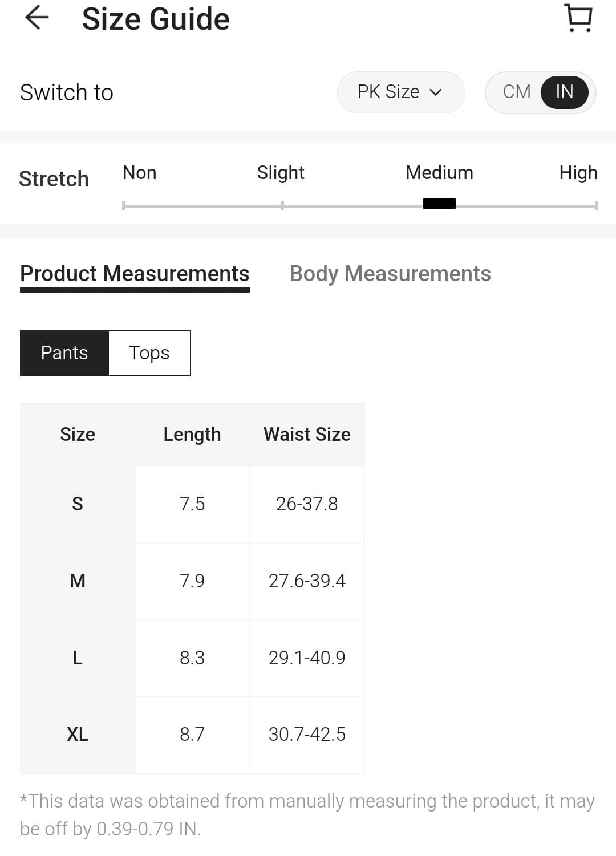Click the Non stretch label
This screenshot has height=856, width=616.
click(140, 173)
